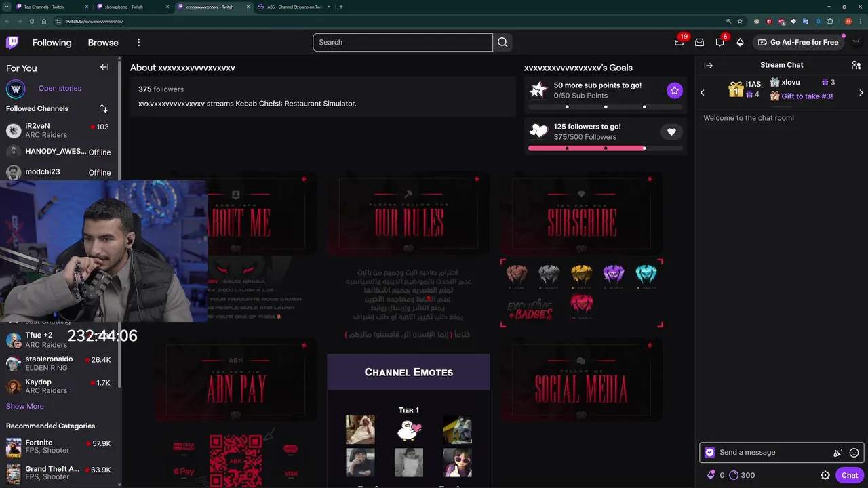This screenshot has width=868, height=488.
Task: Open the Our Rules panel image
Action: (409, 214)
